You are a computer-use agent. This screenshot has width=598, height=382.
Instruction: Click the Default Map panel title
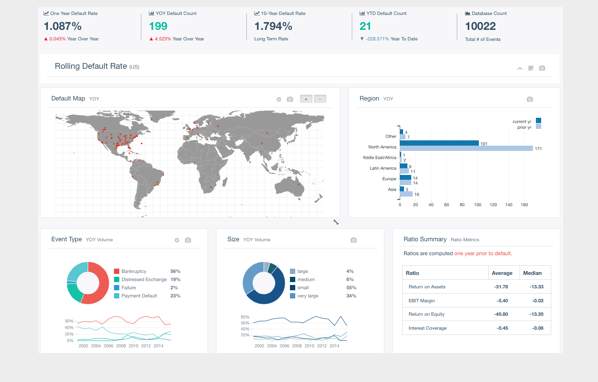click(68, 98)
